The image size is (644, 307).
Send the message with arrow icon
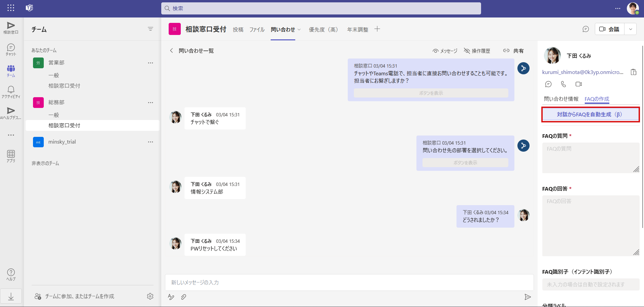point(528,297)
